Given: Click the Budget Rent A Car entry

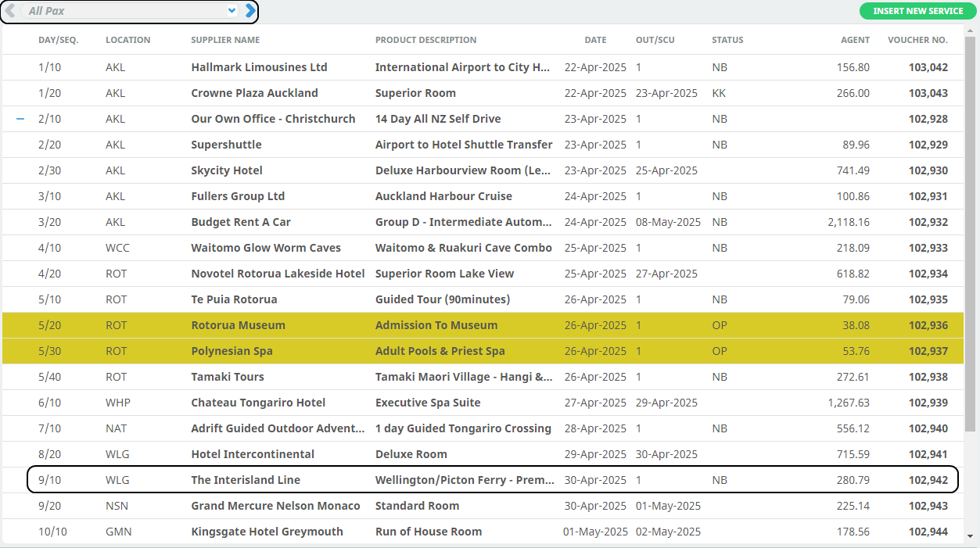Looking at the screenshot, I should 241,222.
